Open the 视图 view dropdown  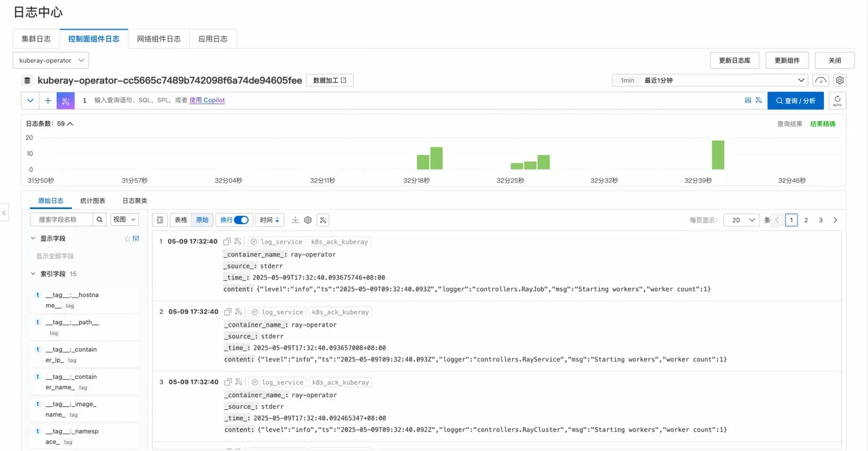[125, 220]
